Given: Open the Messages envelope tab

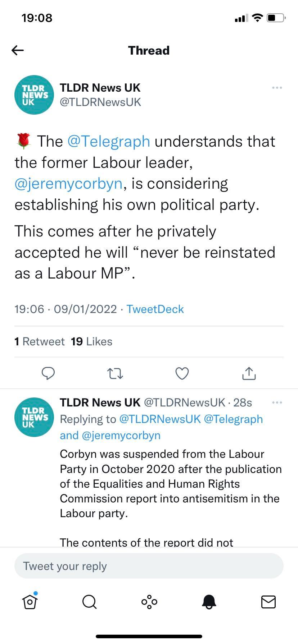Looking at the screenshot, I should click(268, 602).
